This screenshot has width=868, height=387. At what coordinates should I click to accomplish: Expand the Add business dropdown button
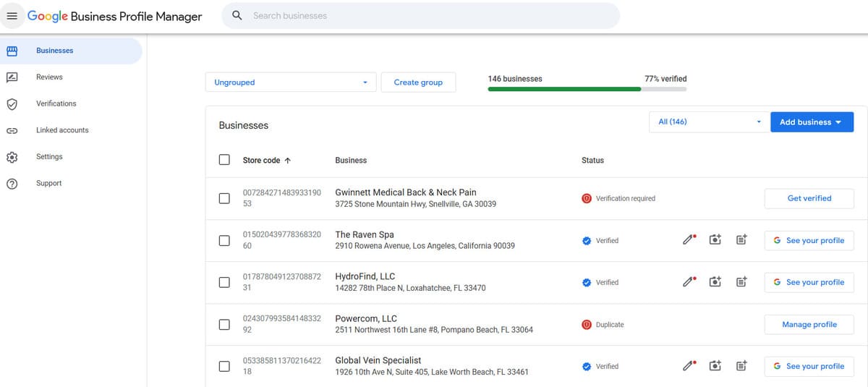[x=812, y=122]
